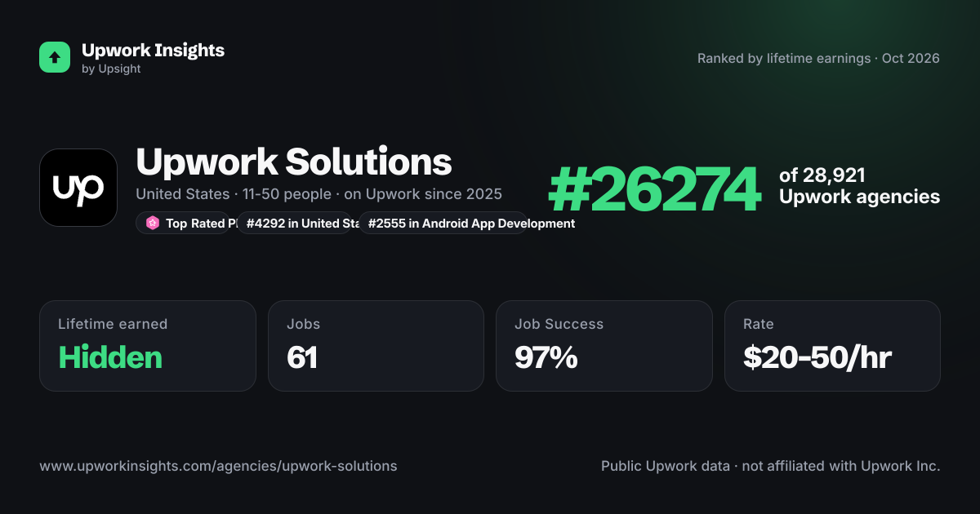Click the $20-50/hr rate value
Viewport: 980px width, 514px height.
pos(817,357)
